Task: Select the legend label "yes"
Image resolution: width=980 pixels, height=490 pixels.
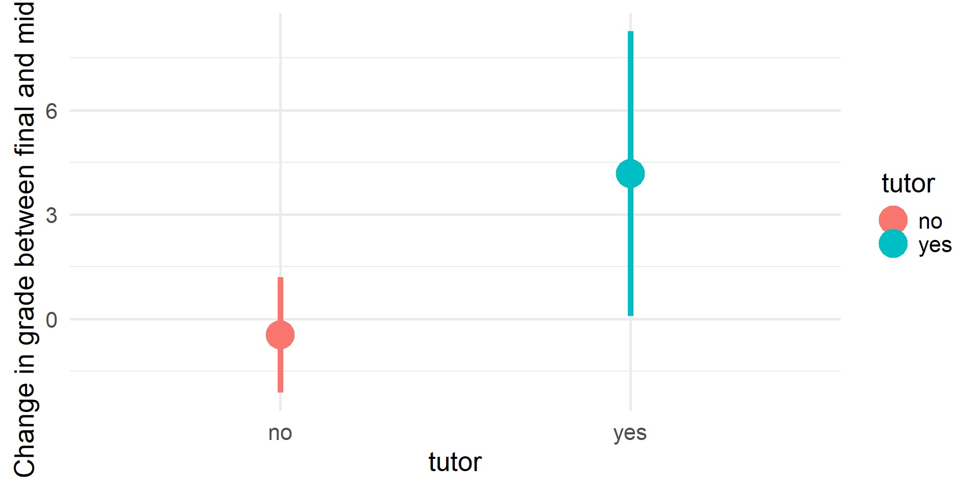Action: tap(935, 245)
